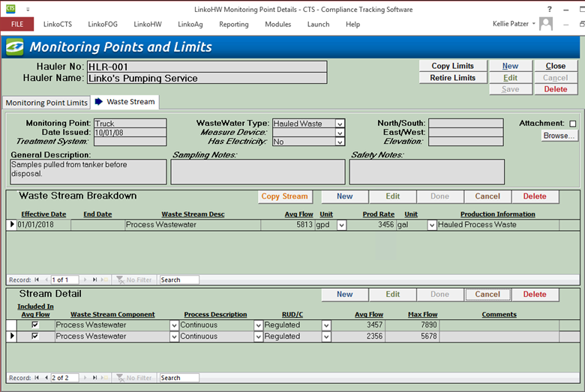Open the LinkoFOG menu
585x392 pixels.
click(103, 24)
